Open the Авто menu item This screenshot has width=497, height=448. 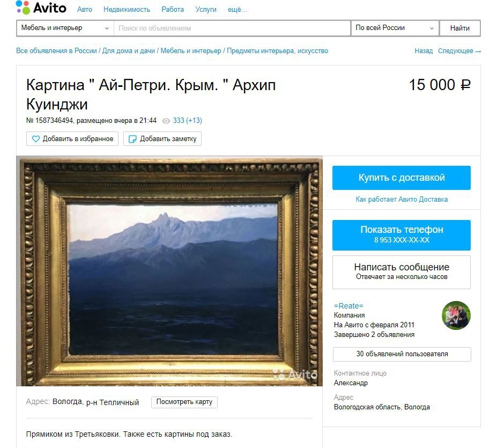tap(85, 10)
